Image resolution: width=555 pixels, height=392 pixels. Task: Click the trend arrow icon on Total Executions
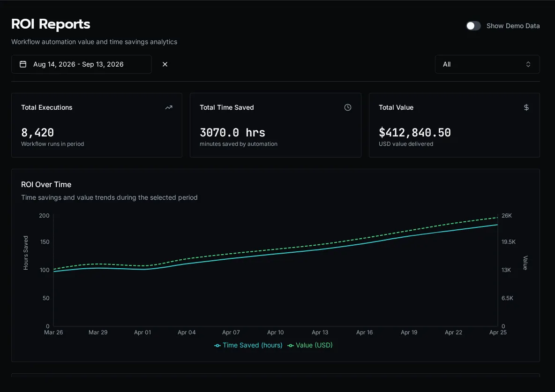(x=169, y=107)
